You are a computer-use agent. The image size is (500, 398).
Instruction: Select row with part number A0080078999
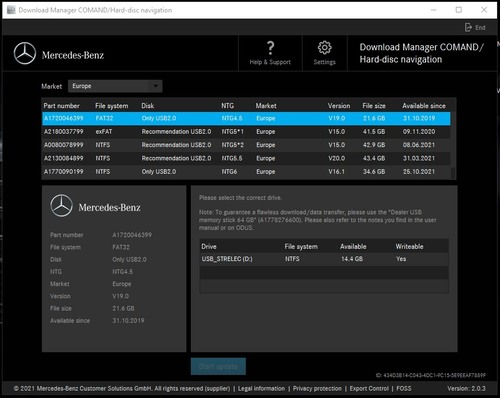click(x=246, y=145)
